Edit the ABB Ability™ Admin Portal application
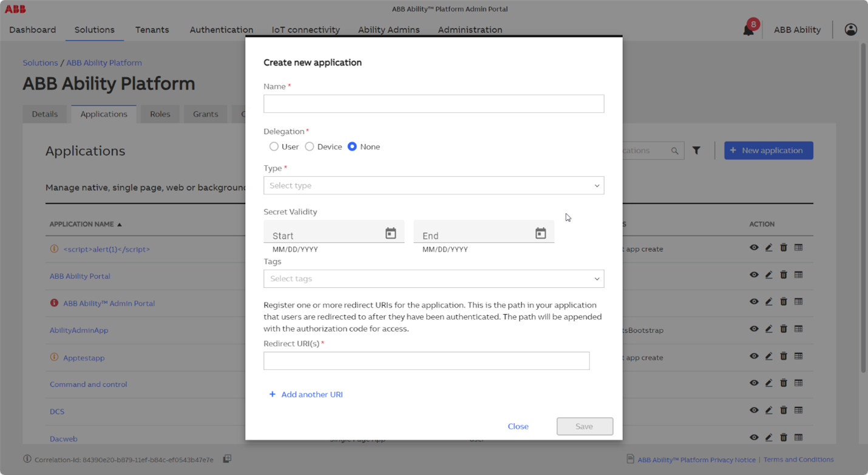868x475 pixels. click(x=768, y=302)
